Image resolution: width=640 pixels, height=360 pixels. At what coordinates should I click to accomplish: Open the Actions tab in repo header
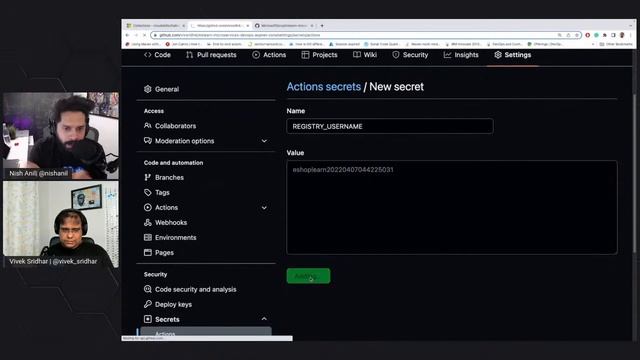click(x=269, y=55)
